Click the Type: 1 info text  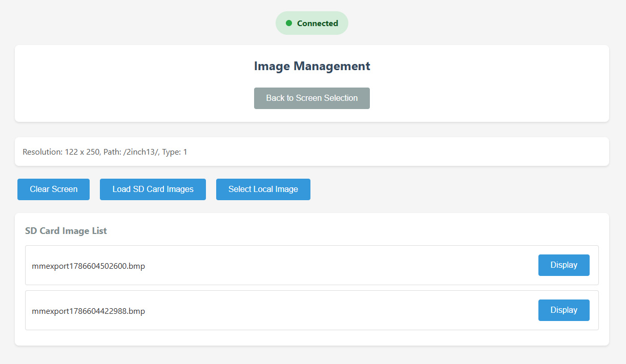coord(175,152)
